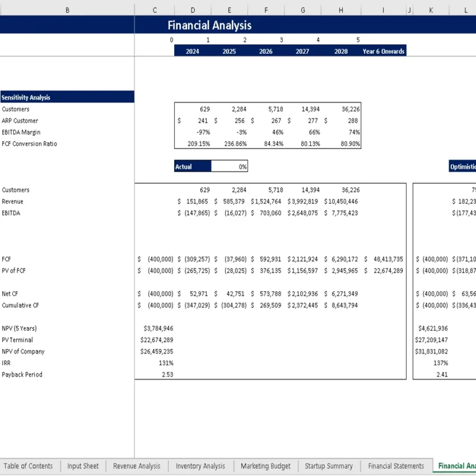Click the 0% scenario input cell
Viewport: 476px width, 476px height.
coord(230,166)
